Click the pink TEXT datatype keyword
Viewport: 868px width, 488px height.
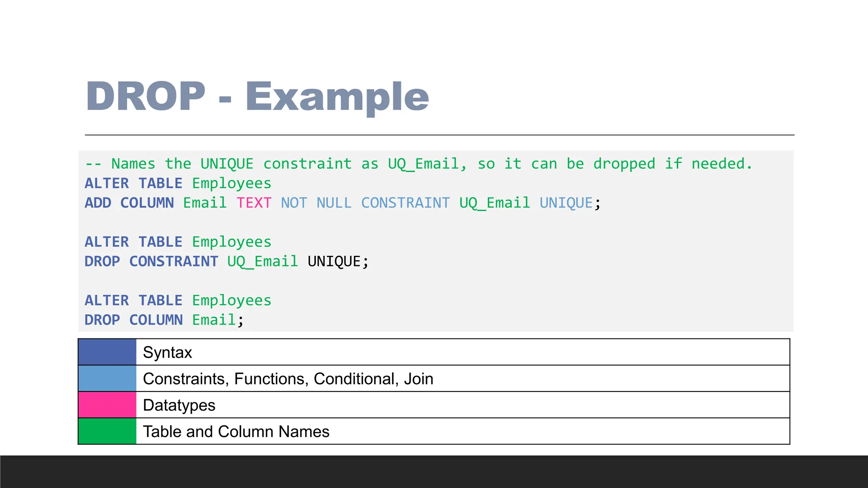pos(254,203)
